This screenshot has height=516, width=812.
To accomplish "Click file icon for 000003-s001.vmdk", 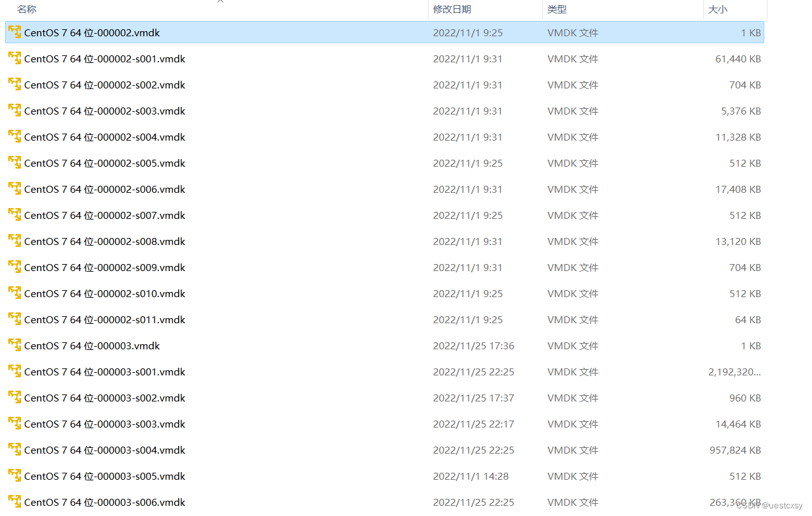I will point(15,371).
